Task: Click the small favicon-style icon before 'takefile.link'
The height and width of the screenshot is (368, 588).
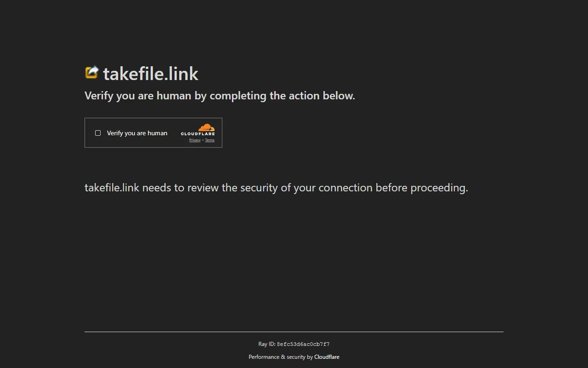Action: click(x=91, y=72)
